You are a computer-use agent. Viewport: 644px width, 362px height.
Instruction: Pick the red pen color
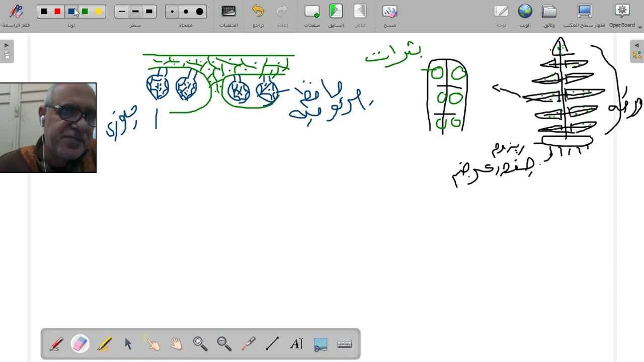(x=57, y=12)
